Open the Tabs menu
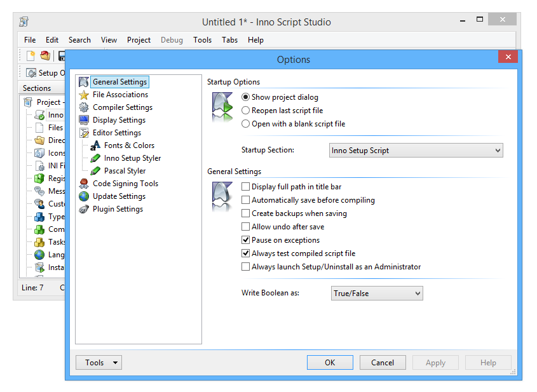This screenshot has width=537, height=392. 229,40
